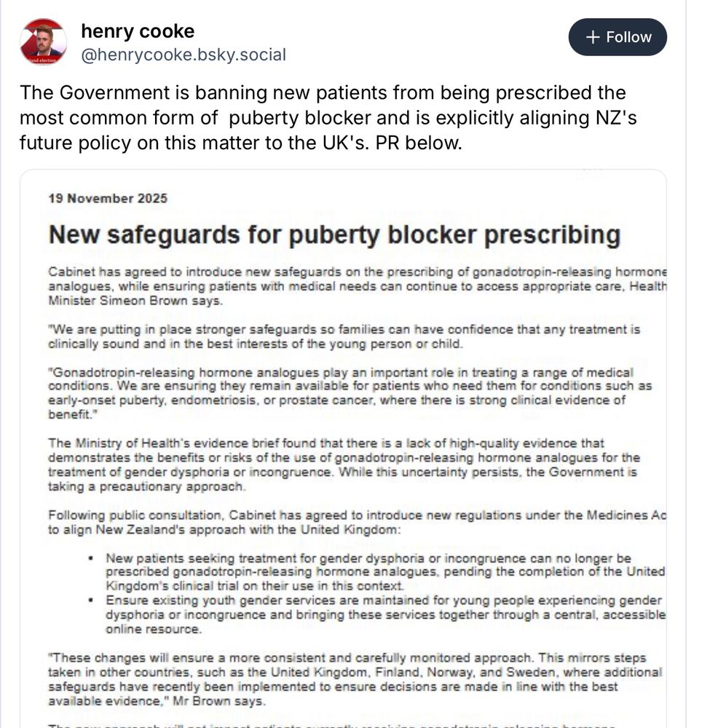Viewport: 702px width, 728px height.
Task: Click the plus icon inside the Follow button
Action: [x=592, y=37]
